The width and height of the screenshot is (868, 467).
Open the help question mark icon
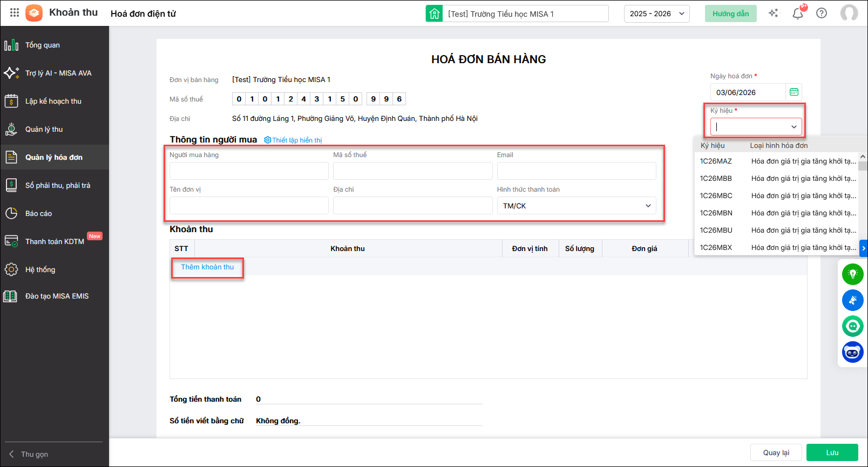(x=822, y=13)
